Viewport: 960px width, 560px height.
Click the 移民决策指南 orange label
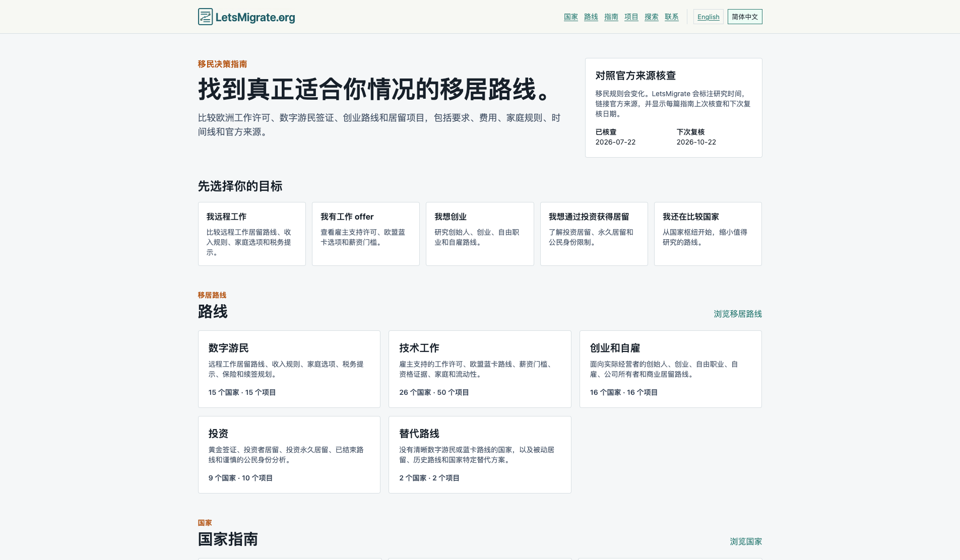(x=222, y=64)
